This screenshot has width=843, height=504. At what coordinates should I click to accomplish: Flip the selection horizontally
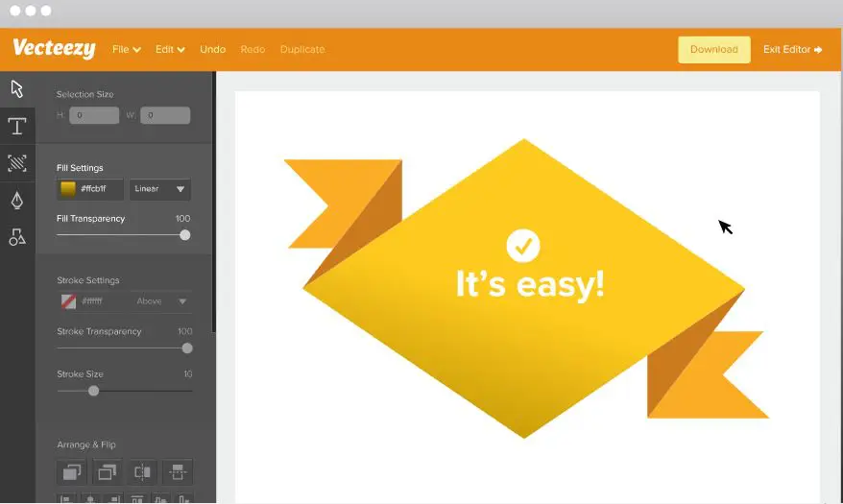click(142, 471)
